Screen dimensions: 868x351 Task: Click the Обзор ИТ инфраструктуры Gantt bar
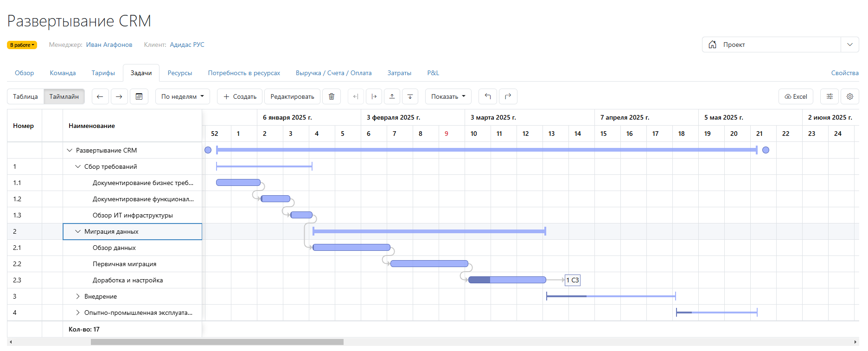point(301,215)
